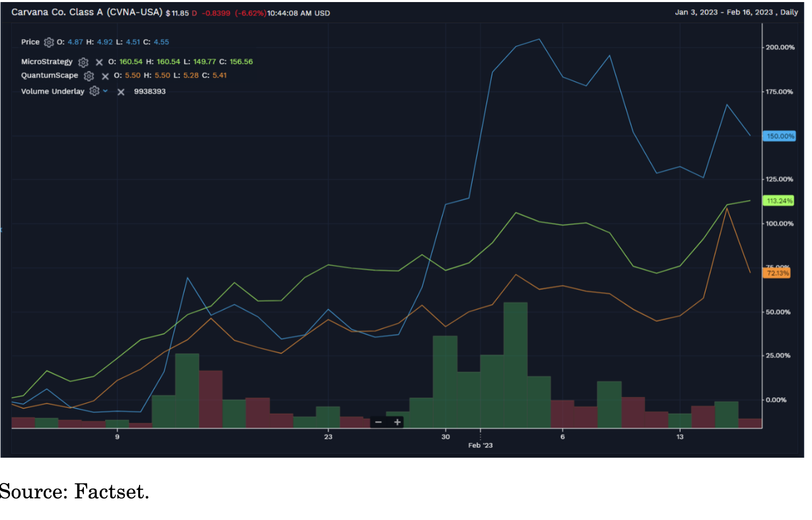Zoom in chart with plus button
Image resolution: width=812 pixels, height=520 pixels.
pyautogui.click(x=397, y=422)
